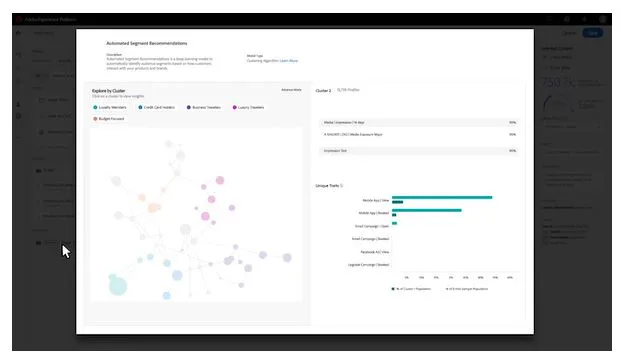Open the Learn More link
Screen dimensions: 622x361
[289, 61]
